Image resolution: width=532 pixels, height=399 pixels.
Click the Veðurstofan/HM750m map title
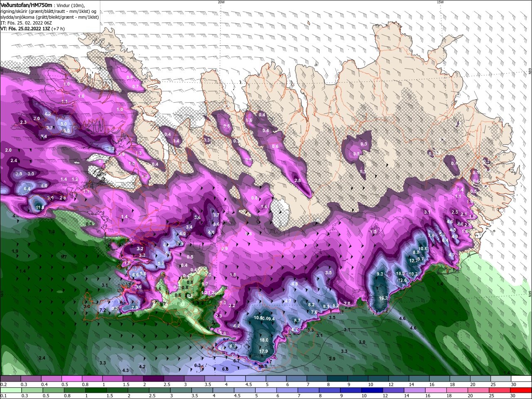(27, 5)
